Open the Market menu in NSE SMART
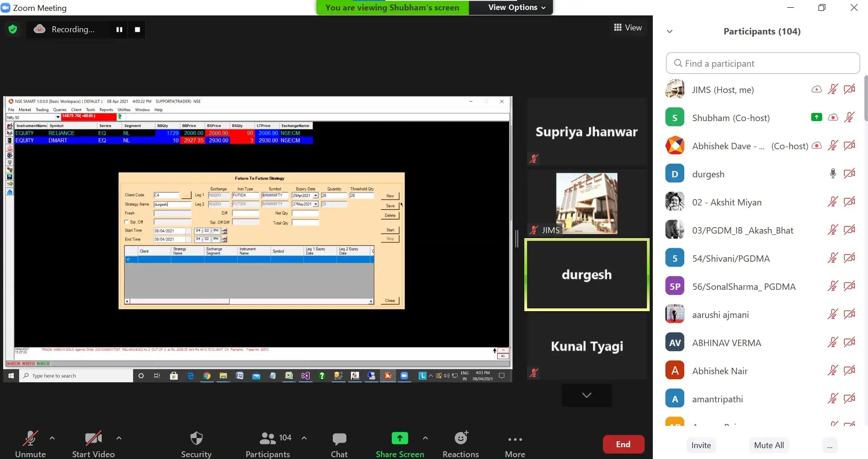Viewport: 868px width, 459px height. [x=25, y=110]
